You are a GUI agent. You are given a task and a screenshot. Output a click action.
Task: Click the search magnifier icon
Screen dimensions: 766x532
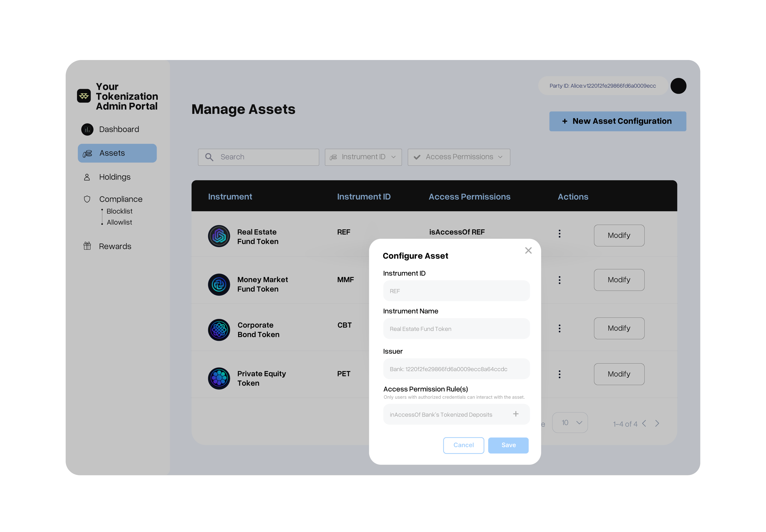[x=209, y=157]
